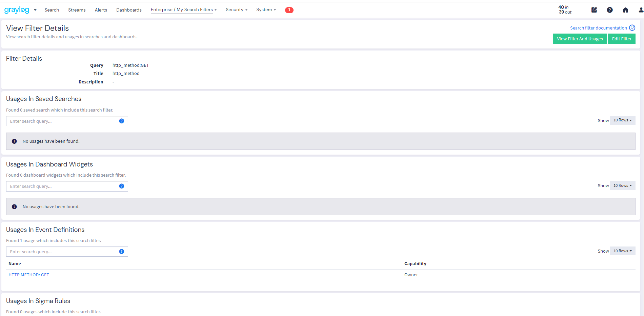Image resolution: width=644 pixels, height=316 pixels.
Task: Focus the event definitions search query field
Action: [x=61, y=251]
